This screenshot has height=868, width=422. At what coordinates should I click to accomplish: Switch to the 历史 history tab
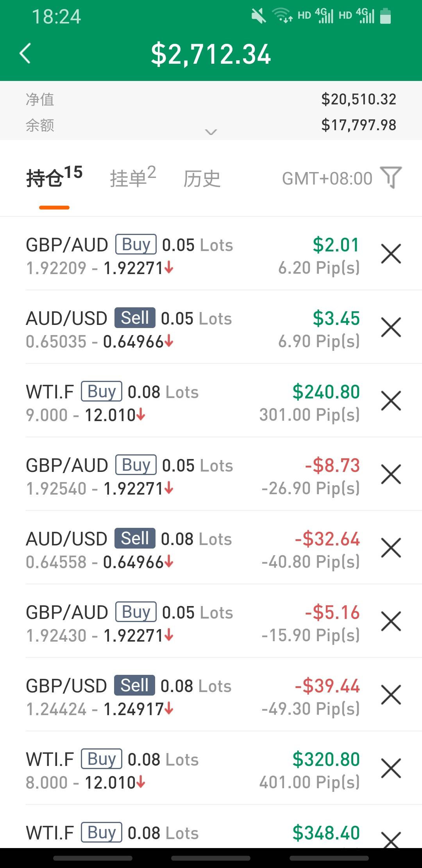[x=202, y=179]
